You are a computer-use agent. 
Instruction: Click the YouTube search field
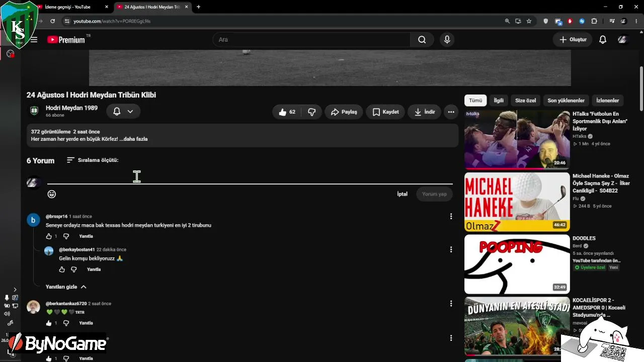tap(312, 40)
